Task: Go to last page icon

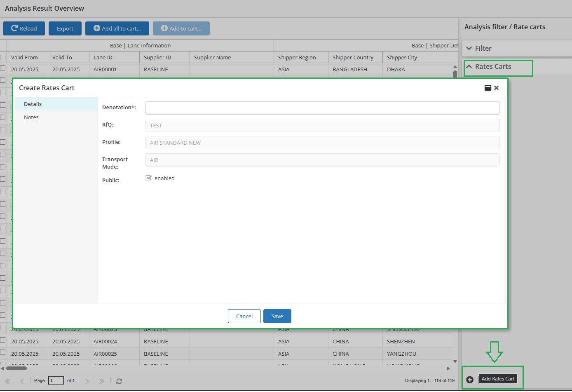Action: point(102,381)
